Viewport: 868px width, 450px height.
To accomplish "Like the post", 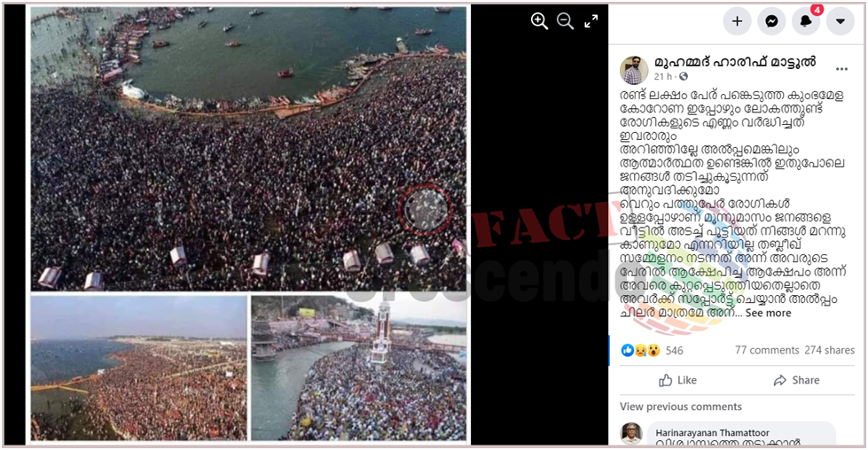I will coord(678,380).
